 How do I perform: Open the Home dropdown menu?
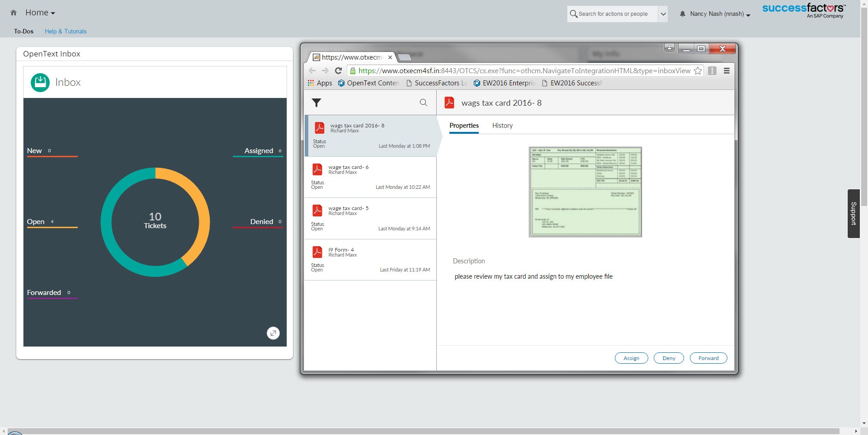pyautogui.click(x=40, y=13)
